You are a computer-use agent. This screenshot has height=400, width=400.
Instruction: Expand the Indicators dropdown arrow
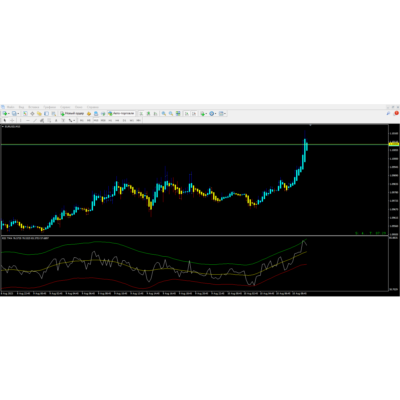click(206, 114)
